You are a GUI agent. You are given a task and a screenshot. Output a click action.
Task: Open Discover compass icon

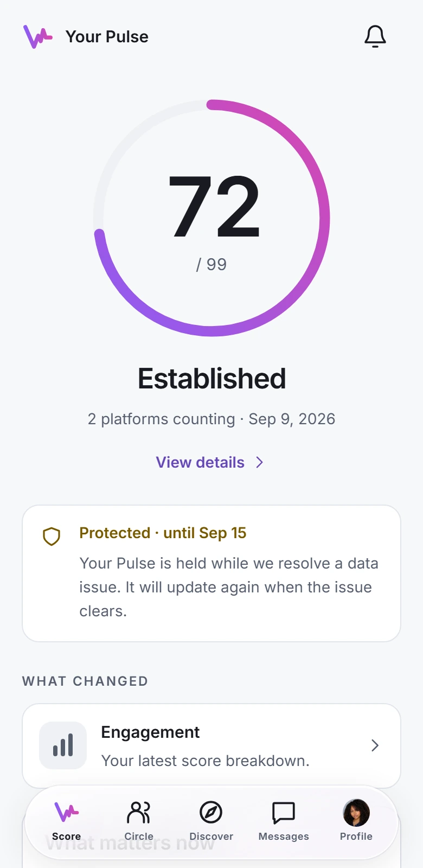(211, 812)
